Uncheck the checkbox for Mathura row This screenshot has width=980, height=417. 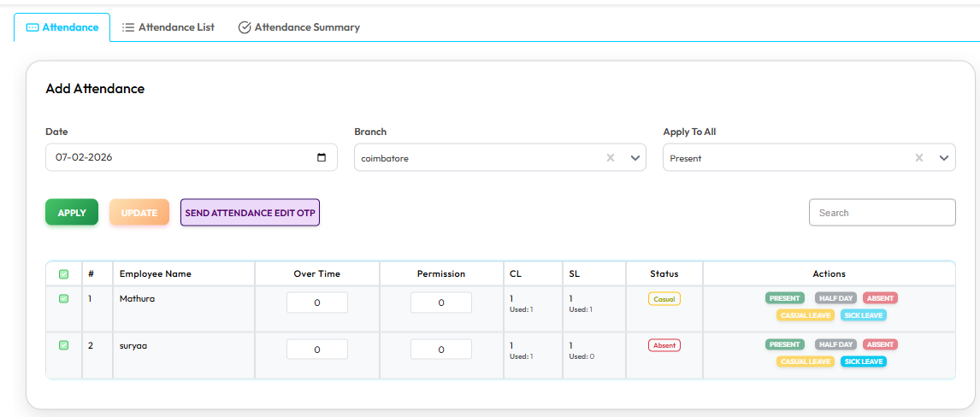64,298
